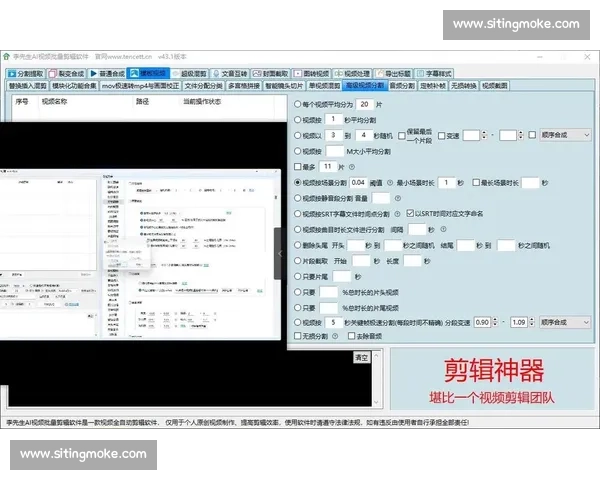Enable 去除音频 checkbox

pyautogui.click(x=351, y=336)
